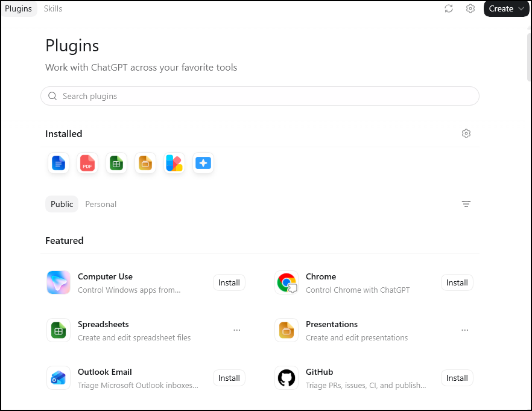This screenshot has height=411, width=532.
Task: Select the Public plugins tab
Action: click(x=62, y=204)
